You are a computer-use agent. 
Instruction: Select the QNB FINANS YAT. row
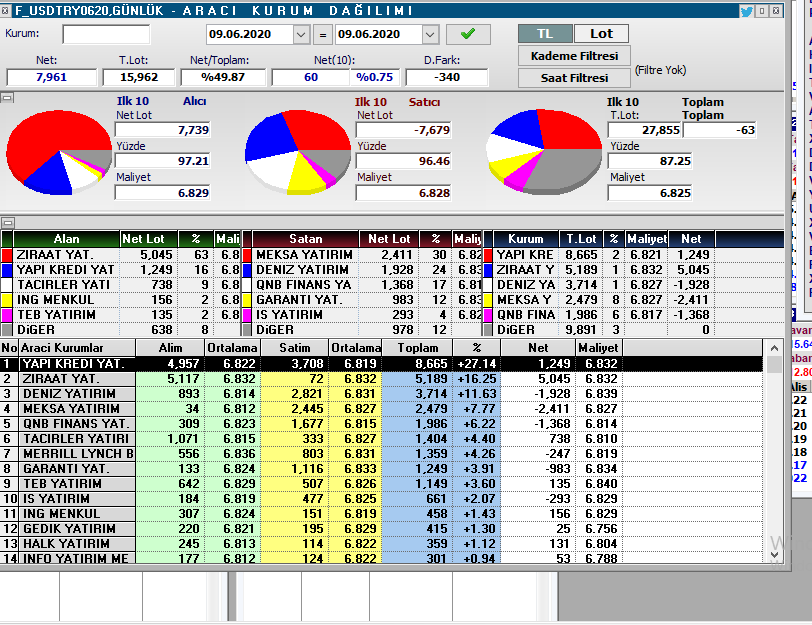pos(382,424)
